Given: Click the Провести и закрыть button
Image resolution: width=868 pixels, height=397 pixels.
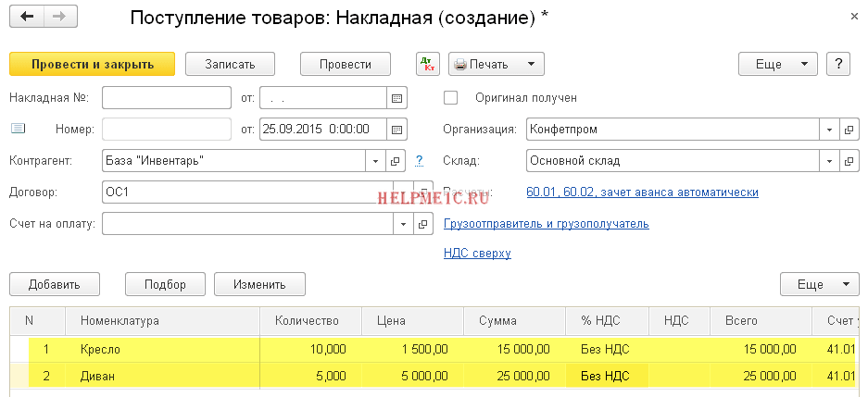Looking at the screenshot, I should coord(92,64).
